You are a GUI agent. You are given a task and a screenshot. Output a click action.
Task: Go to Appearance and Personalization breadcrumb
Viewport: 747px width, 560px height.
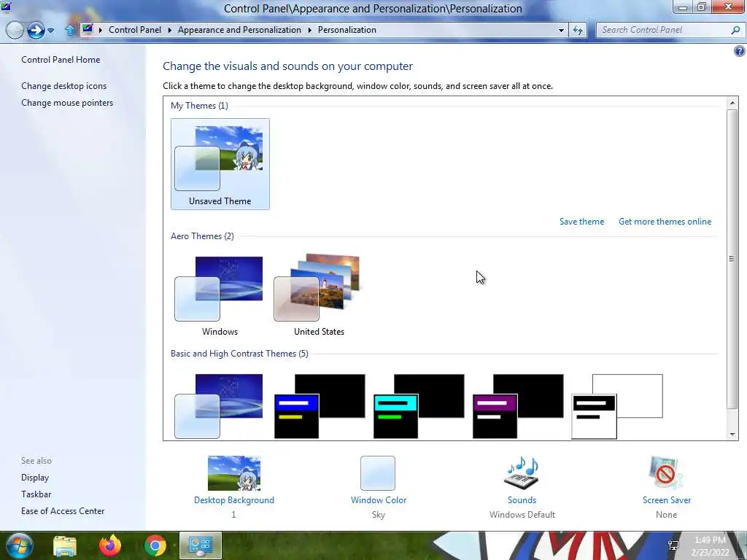click(x=239, y=29)
